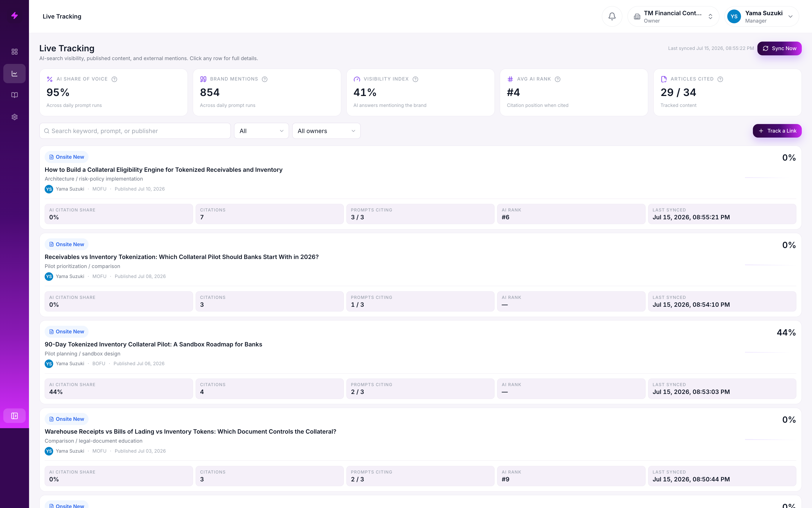This screenshot has width=812, height=508.
Task: Expand the sidebar with the panel toggle icon
Action: (x=14, y=416)
